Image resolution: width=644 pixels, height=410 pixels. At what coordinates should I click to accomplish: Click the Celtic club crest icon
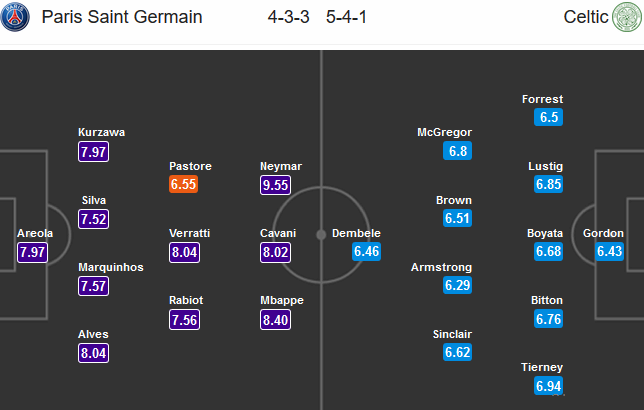coord(627,17)
